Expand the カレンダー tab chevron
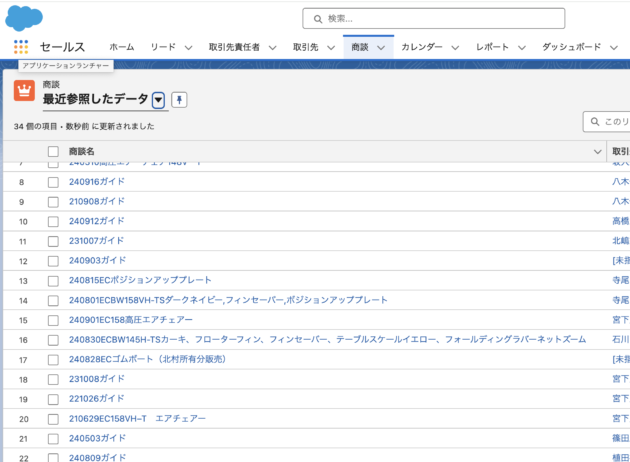 455,48
